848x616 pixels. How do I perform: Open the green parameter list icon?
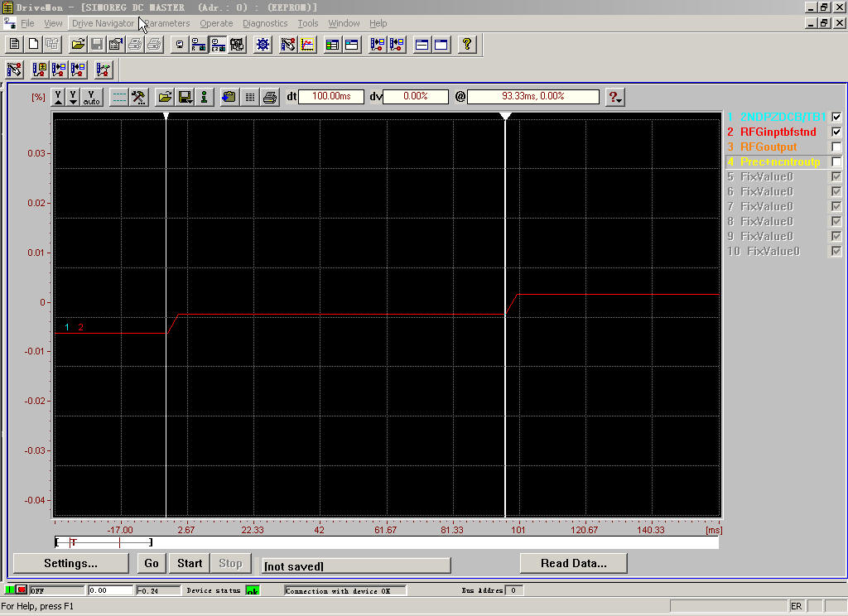click(333, 45)
